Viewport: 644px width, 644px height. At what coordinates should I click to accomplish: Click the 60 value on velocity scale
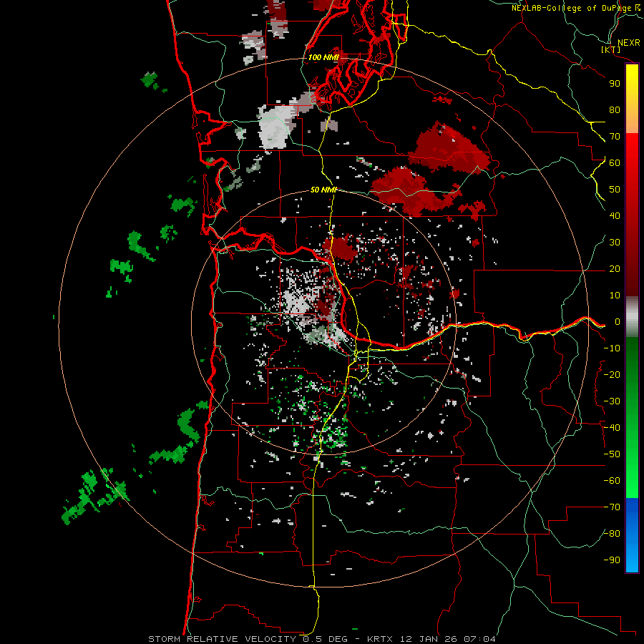[615, 163]
